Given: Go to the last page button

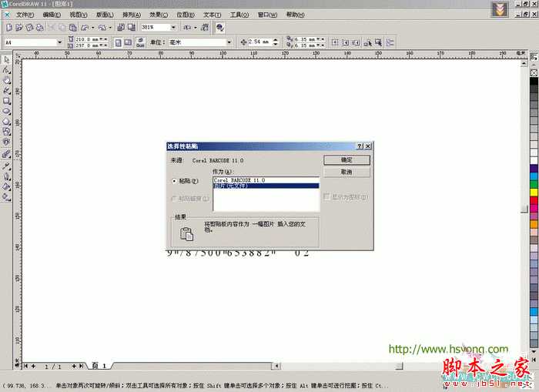Looking at the screenshot, I should click(x=81, y=367).
